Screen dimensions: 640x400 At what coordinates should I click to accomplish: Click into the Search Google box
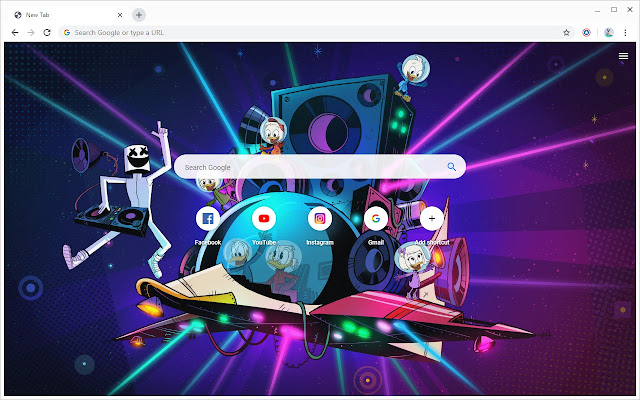(x=320, y=167)
